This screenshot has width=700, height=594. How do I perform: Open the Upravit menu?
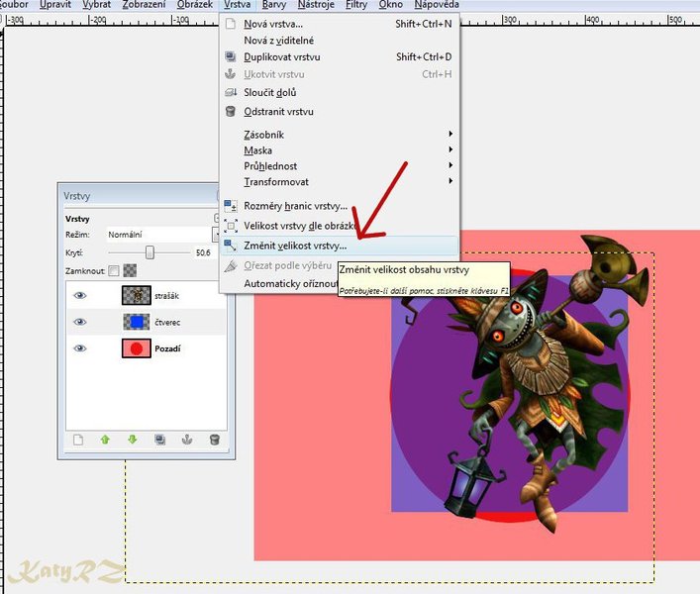tap(55, 5)
